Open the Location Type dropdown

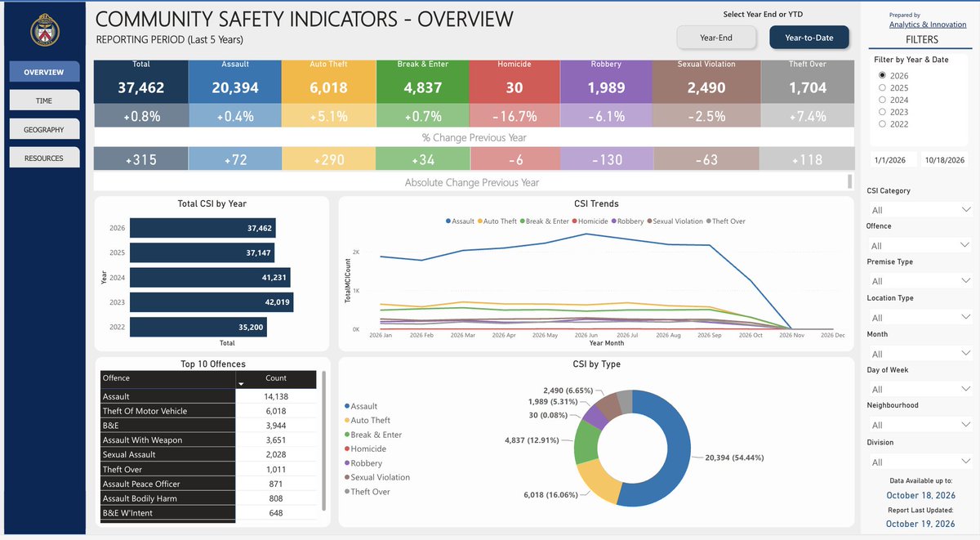(920, 318)
